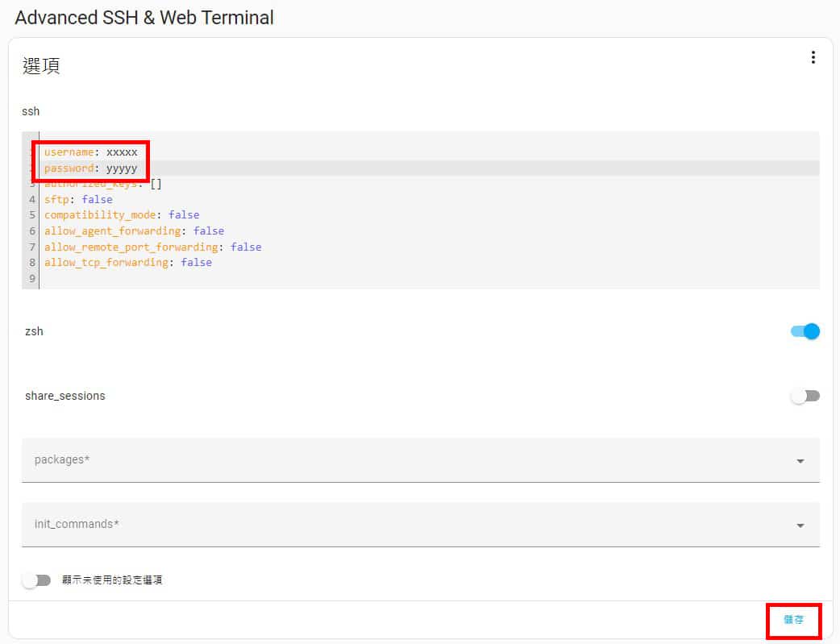Open the three-dot options menu

click(813, 57)
